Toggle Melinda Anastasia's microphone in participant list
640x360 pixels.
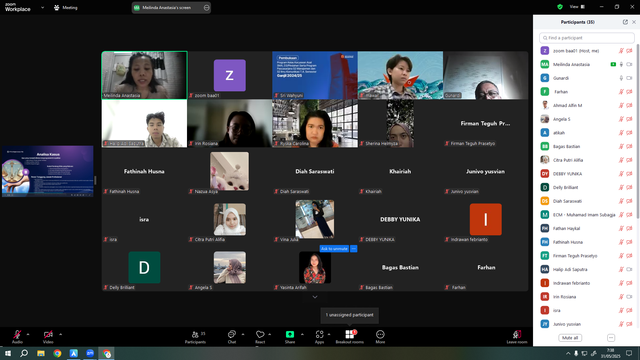click(621, 64)
